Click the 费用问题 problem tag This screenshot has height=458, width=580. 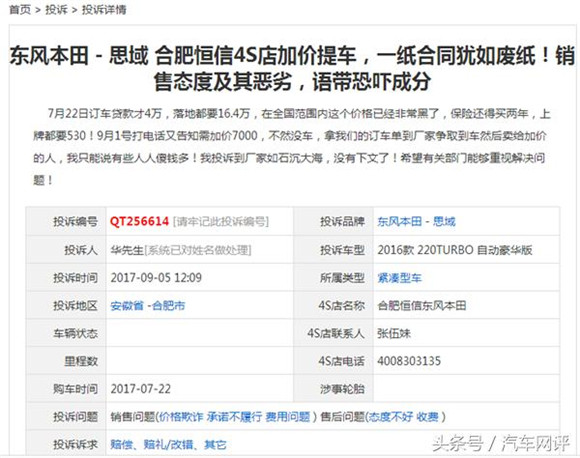point(287,417)
